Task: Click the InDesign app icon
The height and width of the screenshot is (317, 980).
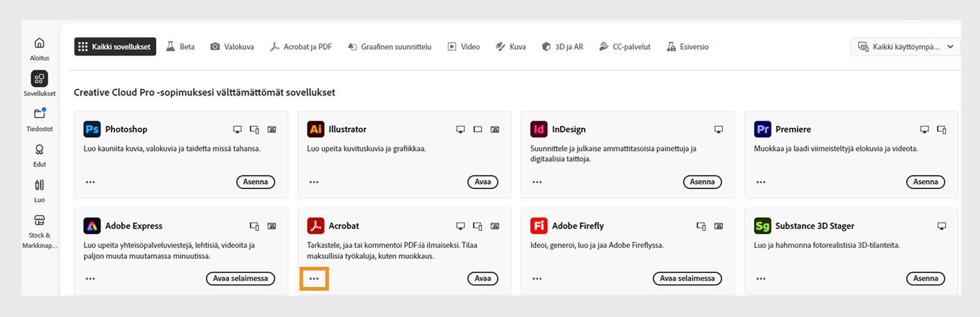Action: click(x=538, y=129)
